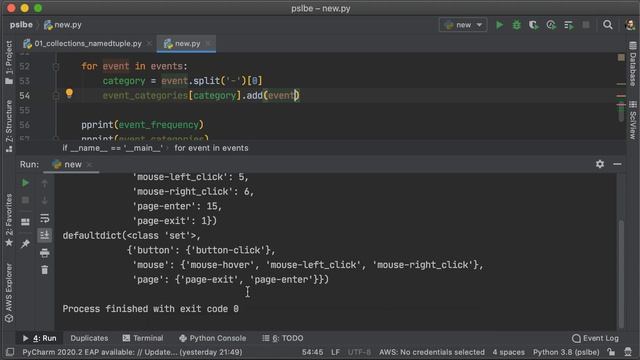Screen dimensions: 640x360
Task: Click the yellow lightbulb intention icon
Action: [x=69, y=93]
